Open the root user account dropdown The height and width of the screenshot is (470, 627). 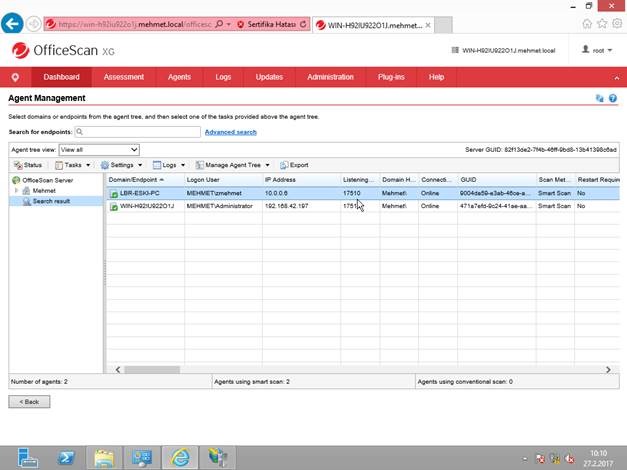(597, 50)
